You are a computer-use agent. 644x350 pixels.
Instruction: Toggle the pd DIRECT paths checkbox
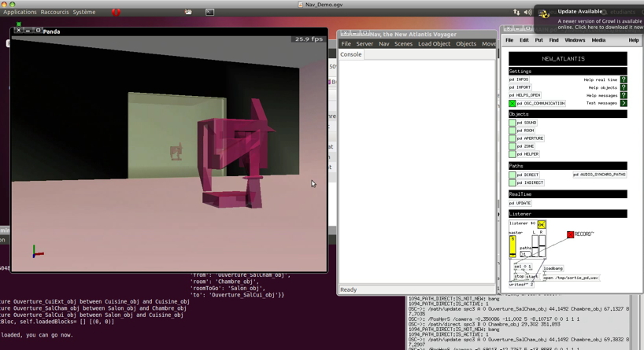pos(512,175)
